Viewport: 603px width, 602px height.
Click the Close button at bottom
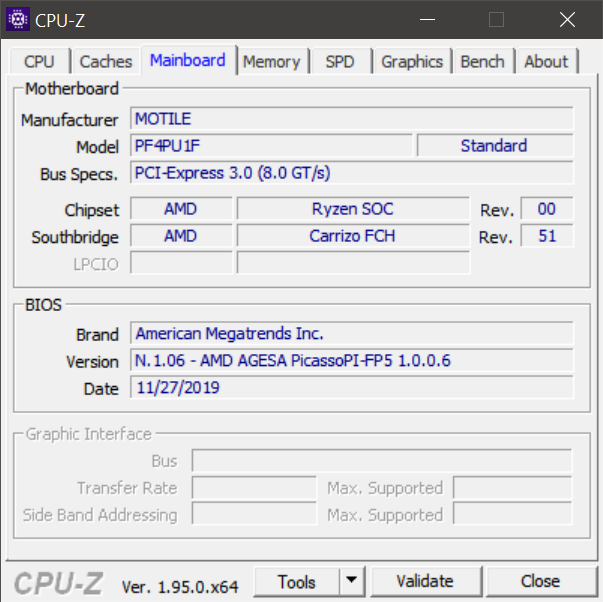pyautogui.click(x=540, y=581)
